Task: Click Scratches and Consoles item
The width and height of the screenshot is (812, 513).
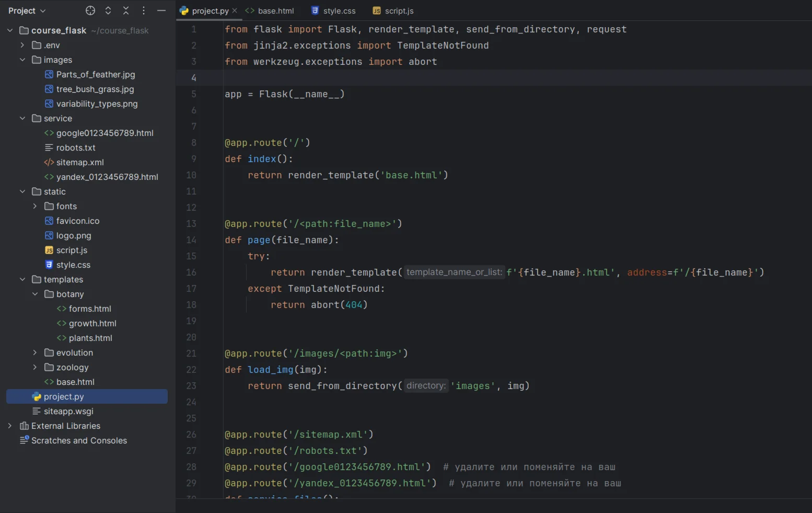Action: 79,440
